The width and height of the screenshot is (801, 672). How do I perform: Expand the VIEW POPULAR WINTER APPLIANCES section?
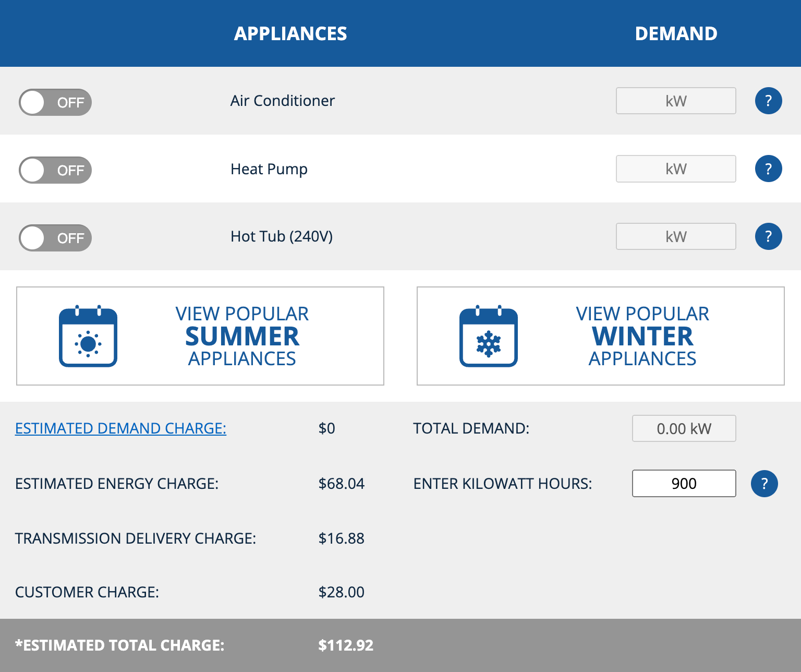600,335
